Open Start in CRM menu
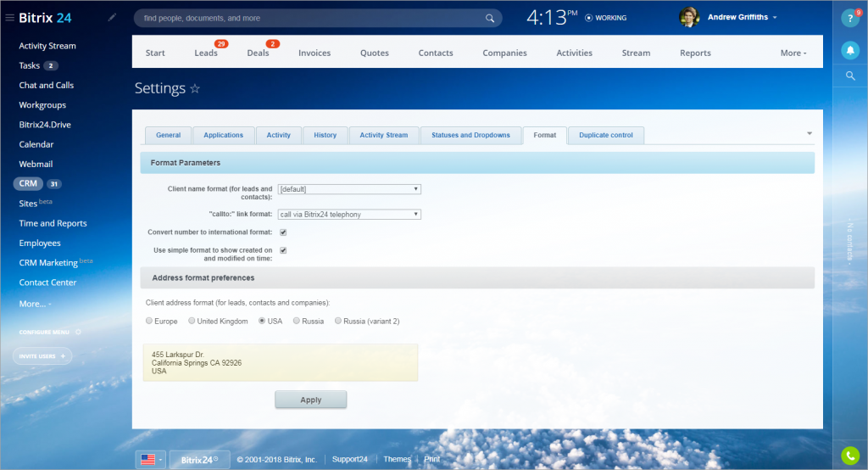 click(x=155, y=53)
